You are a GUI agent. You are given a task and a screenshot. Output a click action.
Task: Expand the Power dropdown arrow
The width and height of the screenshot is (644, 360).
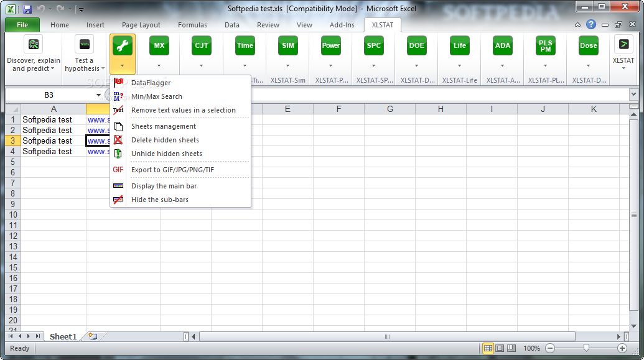pyautogui.click(x=330, y=66)
